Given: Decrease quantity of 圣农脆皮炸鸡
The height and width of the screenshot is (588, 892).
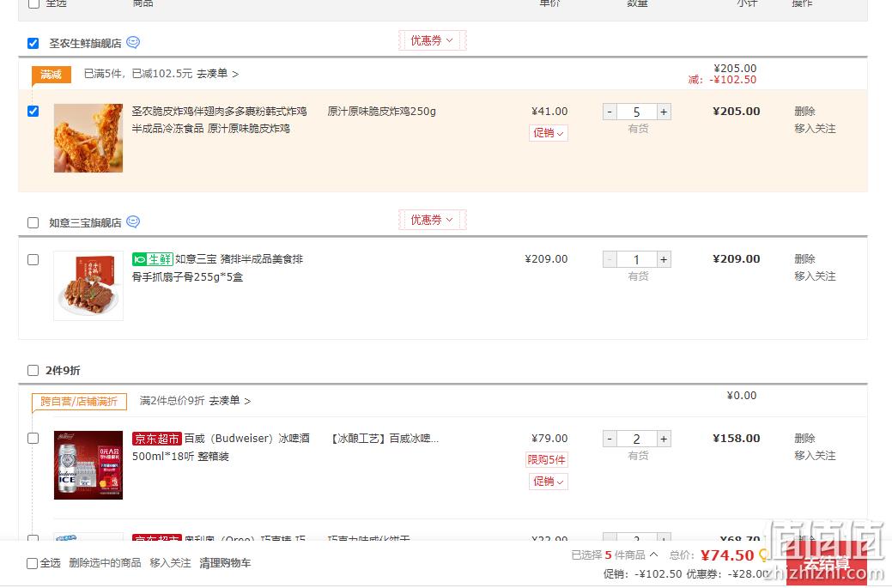Looking at the screenshot, I should (x=610, y=112).
